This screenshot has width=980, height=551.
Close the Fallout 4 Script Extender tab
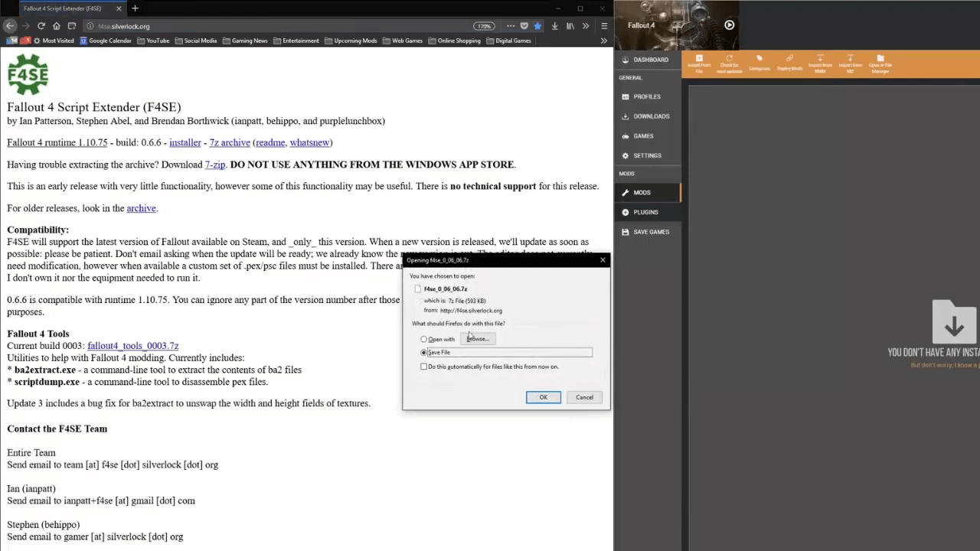[119, 8]
